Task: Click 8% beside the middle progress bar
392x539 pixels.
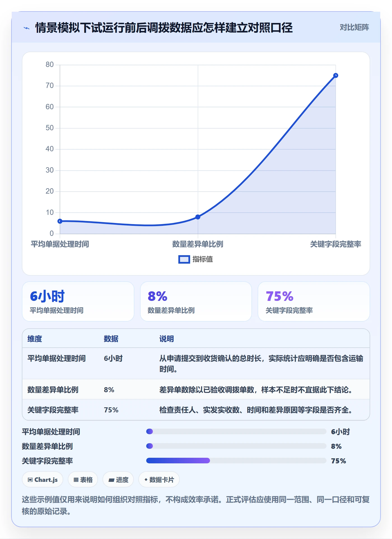Action: click(336, 446)
